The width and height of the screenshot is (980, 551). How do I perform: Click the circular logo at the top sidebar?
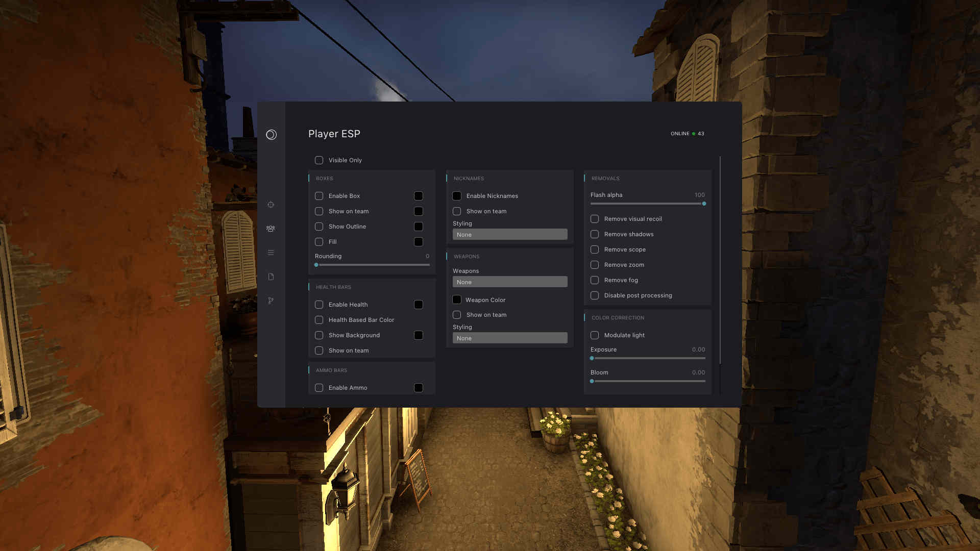(x=271, y=135)
